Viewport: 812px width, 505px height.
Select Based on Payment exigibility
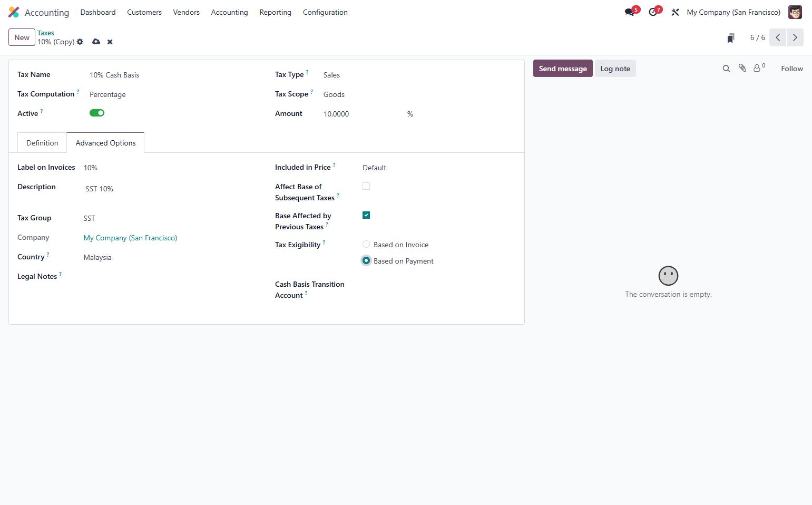pos(366,260)
